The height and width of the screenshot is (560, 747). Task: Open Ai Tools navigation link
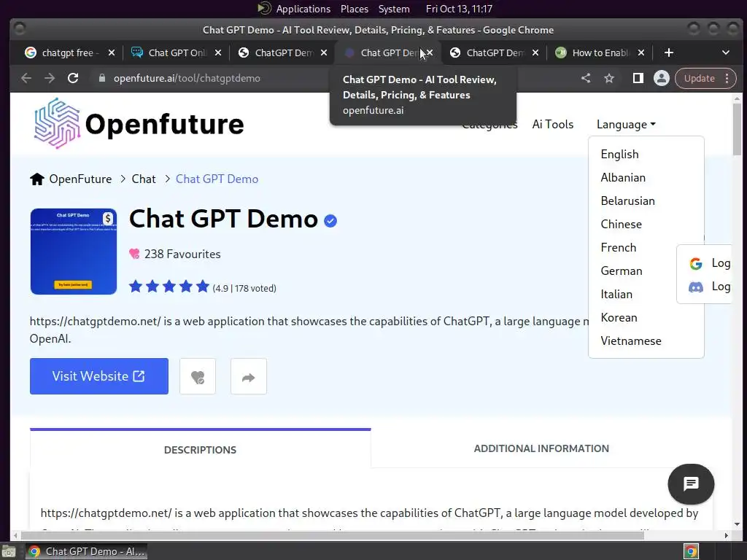(x=553, y=124)
